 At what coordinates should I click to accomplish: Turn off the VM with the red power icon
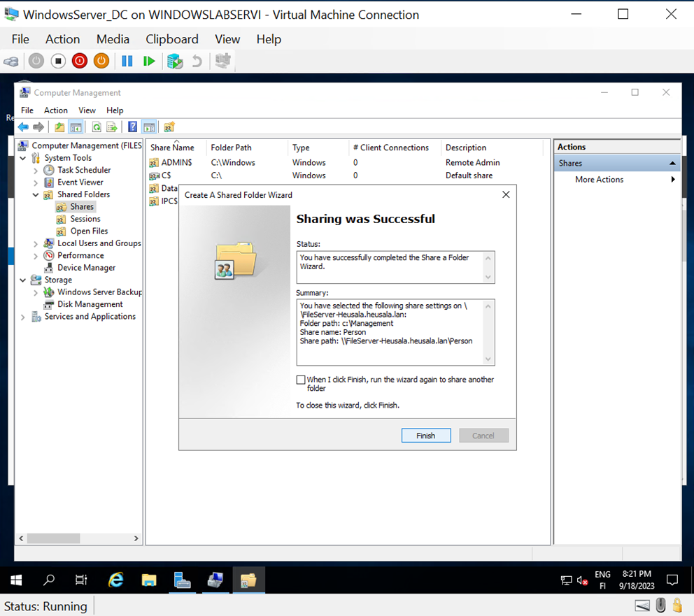point(79,61)
